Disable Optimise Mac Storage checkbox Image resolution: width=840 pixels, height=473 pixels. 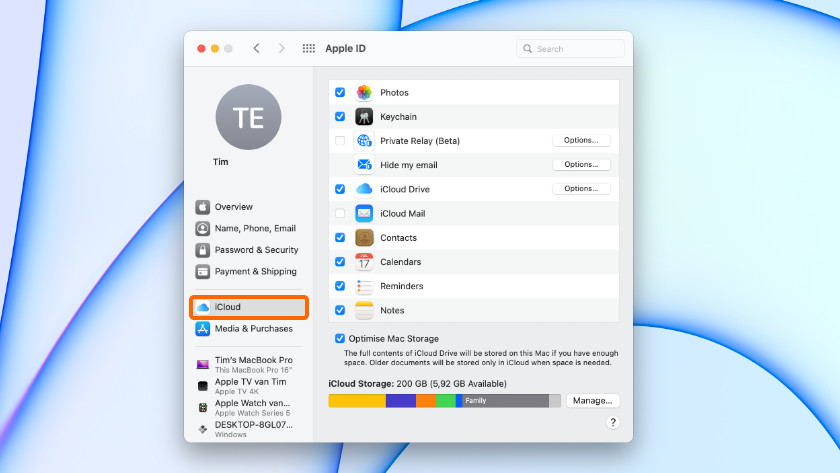coord(340,339)
